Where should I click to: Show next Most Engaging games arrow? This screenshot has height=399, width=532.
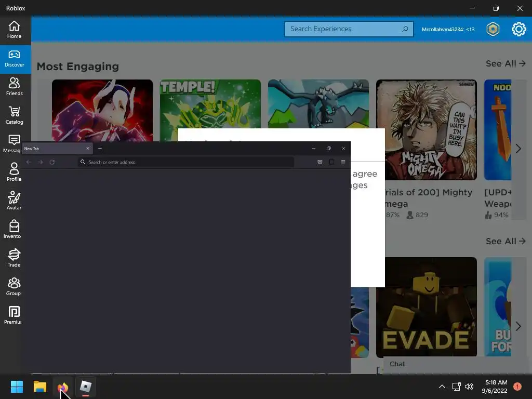point(518,149)
